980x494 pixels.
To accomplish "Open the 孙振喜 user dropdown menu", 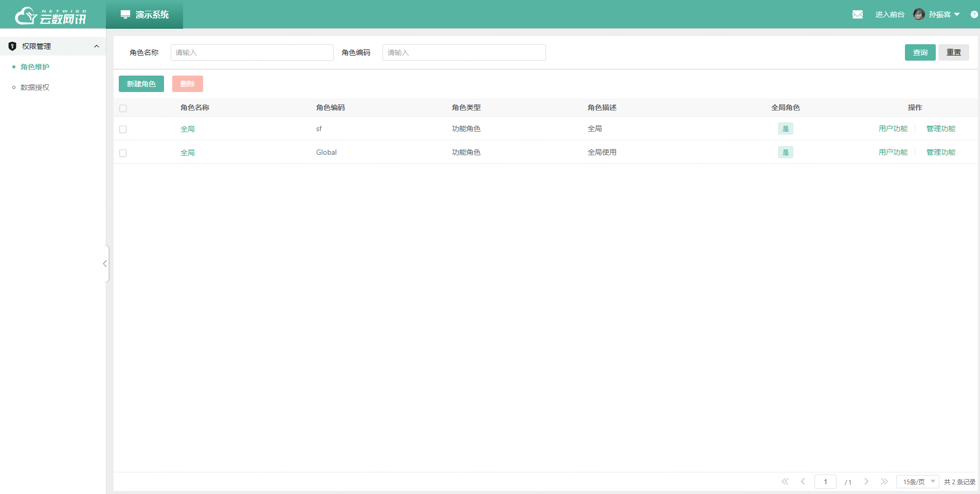I will coord(944,14).
